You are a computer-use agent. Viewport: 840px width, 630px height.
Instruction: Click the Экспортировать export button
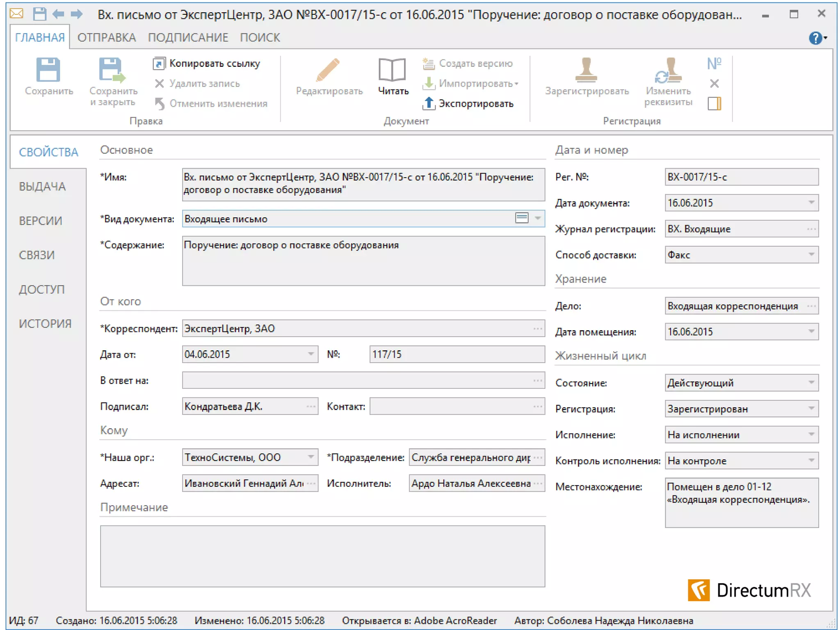(x=468, y=103)
